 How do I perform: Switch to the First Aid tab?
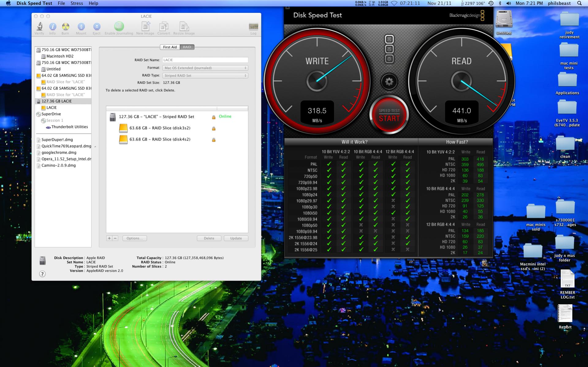point(170,47)
